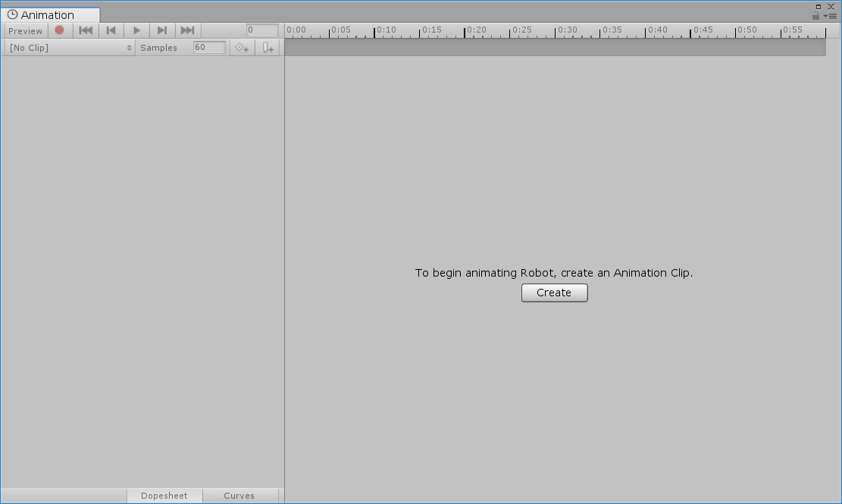Select the Animation tab
Viewport: 842px width, 504px height.
pos(47,15)
